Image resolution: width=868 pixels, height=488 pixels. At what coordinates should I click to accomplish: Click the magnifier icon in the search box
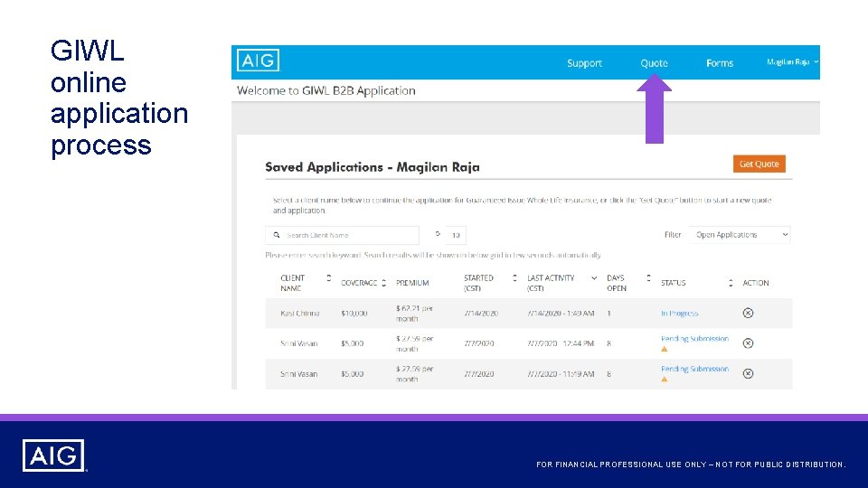pyautogui.click(x=277, y=235)
